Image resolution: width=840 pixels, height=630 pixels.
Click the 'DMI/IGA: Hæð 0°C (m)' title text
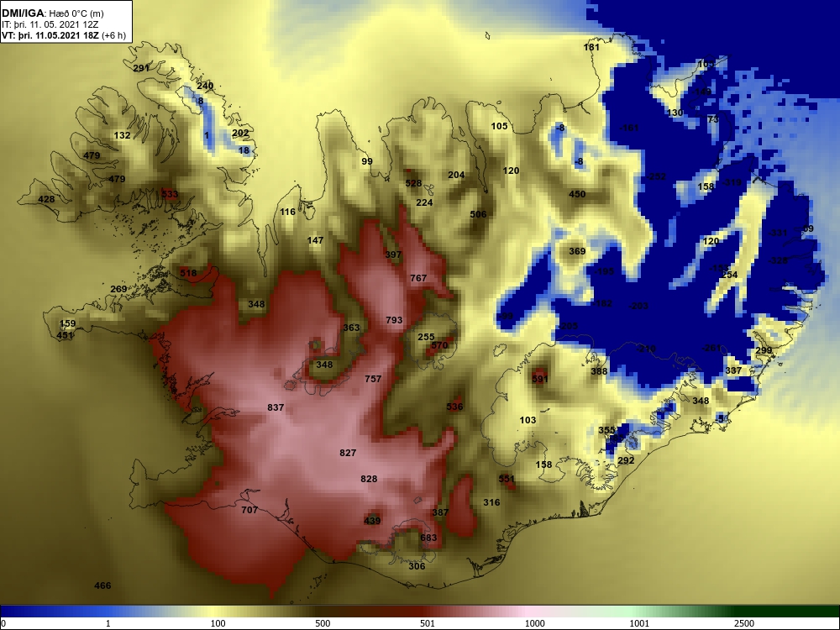pos(53,13)
